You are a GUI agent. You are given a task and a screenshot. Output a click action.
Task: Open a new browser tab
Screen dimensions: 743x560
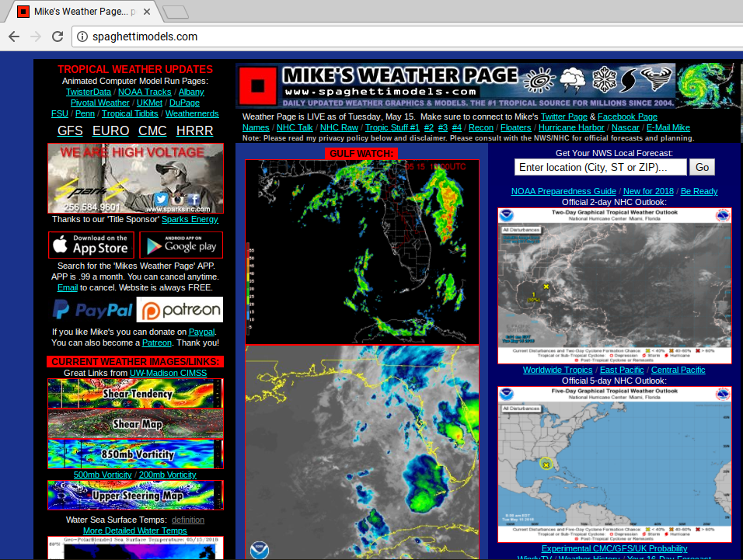coord(176,12)
